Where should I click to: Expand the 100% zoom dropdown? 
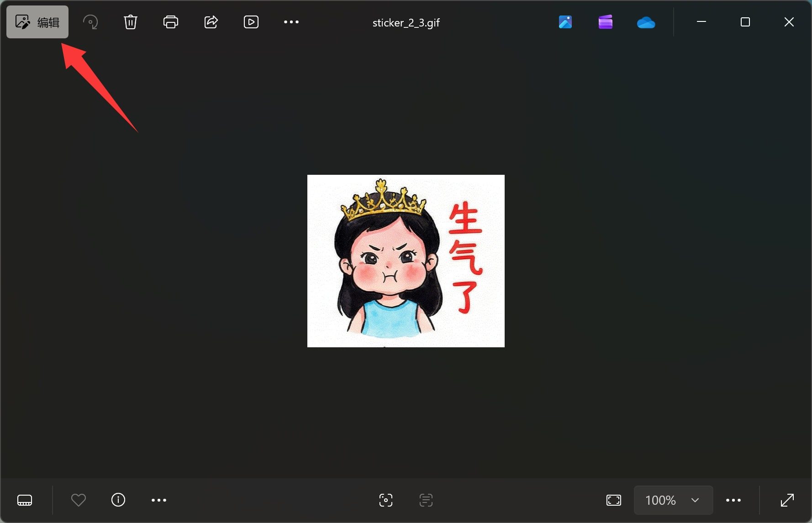[x=674, y=500]
